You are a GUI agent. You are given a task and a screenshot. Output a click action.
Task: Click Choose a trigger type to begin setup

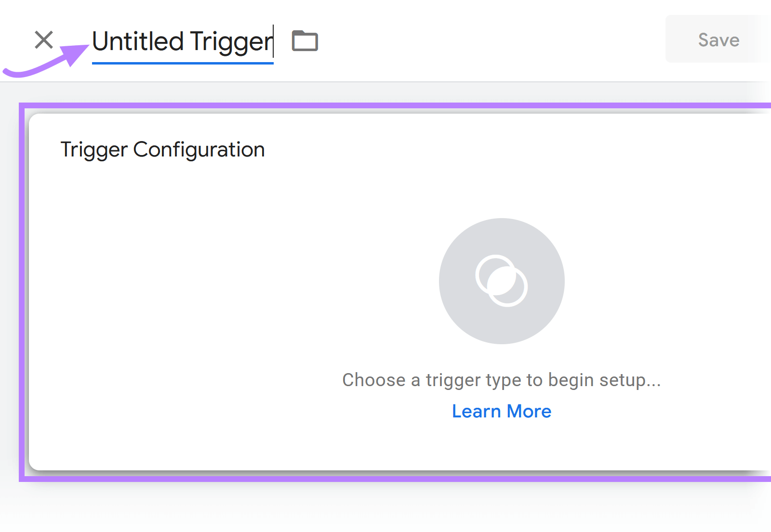click(x=501, y=380)
